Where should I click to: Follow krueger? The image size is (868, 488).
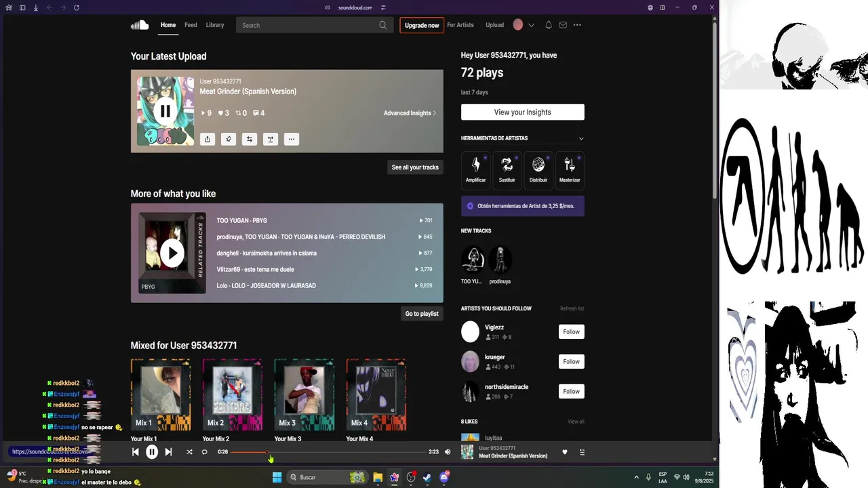(572, 362)
